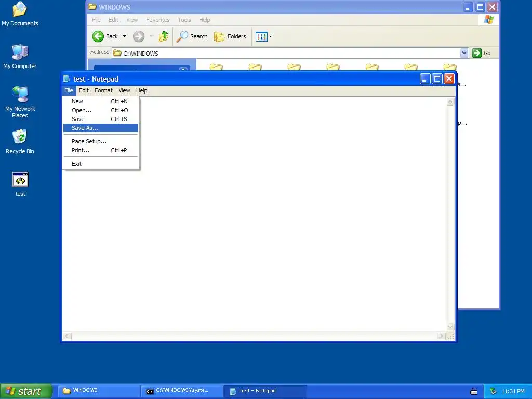Image resolution: width=532 pixels, height=399 pixels.
Task: Click the test - Notepad taskbar button
Action: pyautogui.click(x=265, y=391)
